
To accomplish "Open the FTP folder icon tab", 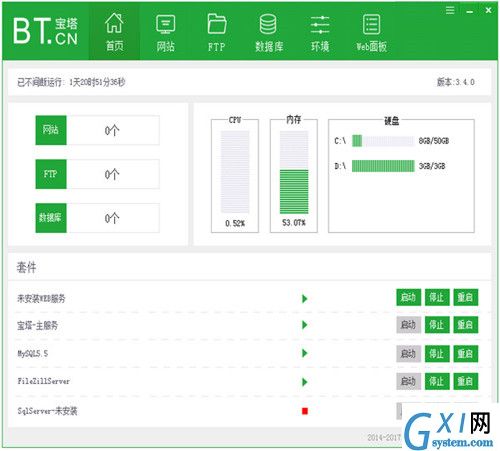I will pyautogui.click(x=217, y=32).
